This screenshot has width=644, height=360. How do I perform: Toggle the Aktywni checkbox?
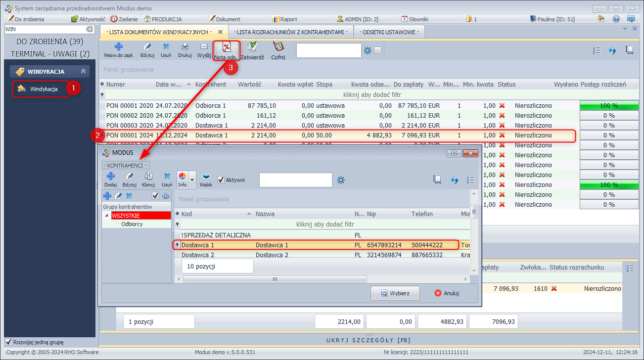point(221,180)
